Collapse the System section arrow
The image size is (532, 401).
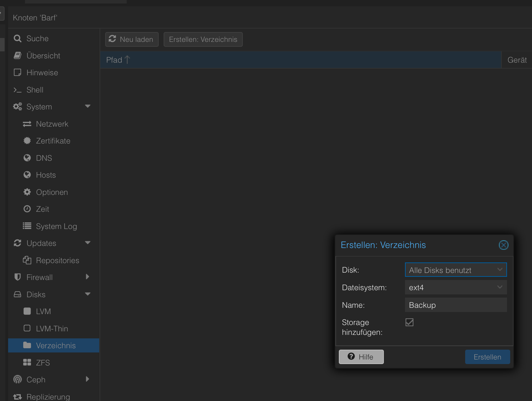click(x=88, y=106)
